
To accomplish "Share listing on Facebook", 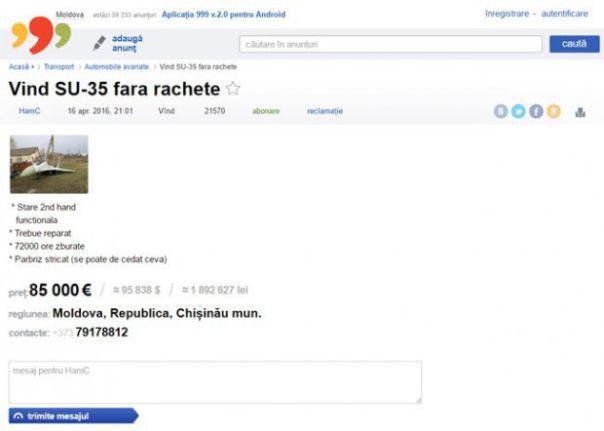I will point(536,111).
